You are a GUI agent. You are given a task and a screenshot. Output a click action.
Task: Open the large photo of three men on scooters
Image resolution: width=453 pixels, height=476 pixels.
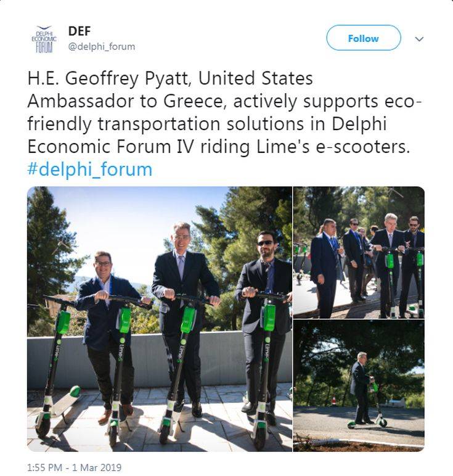160,319
